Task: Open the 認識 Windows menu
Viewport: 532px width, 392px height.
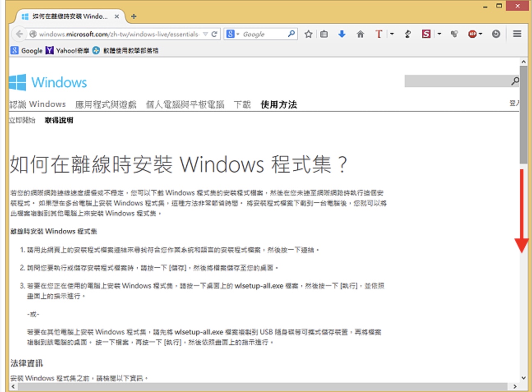Action: (x=37, y=104)
